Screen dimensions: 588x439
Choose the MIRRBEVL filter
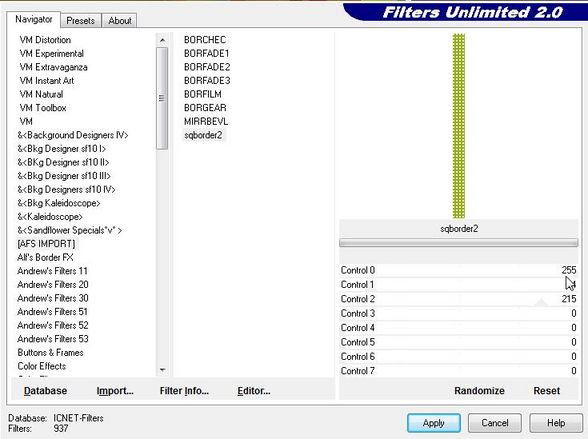coord(206,121)
